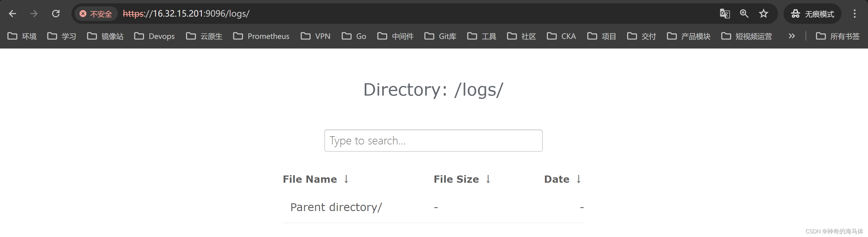This screenshot has height=237, width=868.
Task: Open the 交付 bookmark folder
Action: (x=641, y=36)
